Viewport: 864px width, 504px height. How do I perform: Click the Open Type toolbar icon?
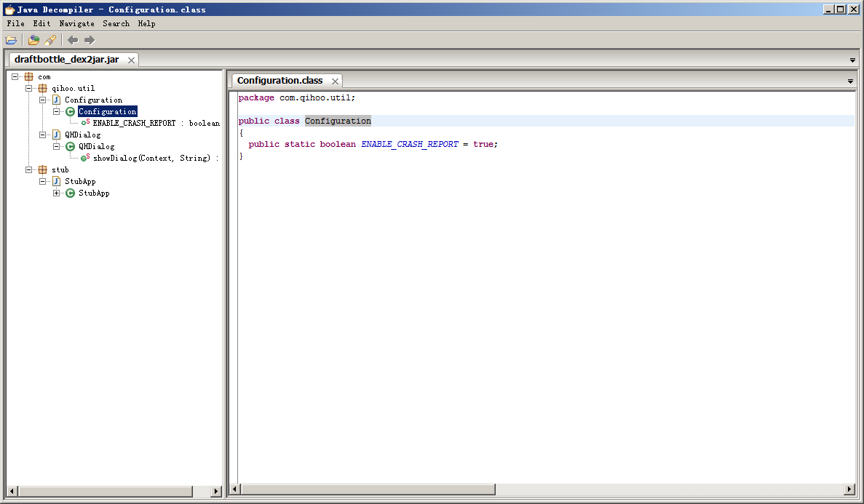[33, 40]
